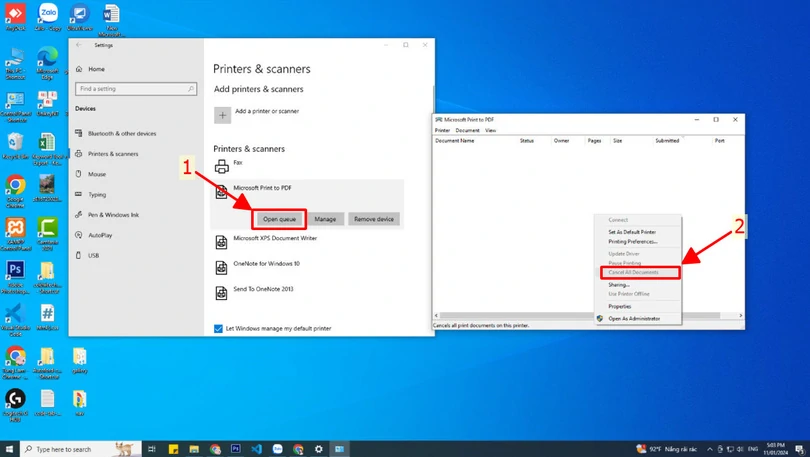Click the Microsoft XPS Document Writer icon
The image size is (810, 457).
coord(222,242)
